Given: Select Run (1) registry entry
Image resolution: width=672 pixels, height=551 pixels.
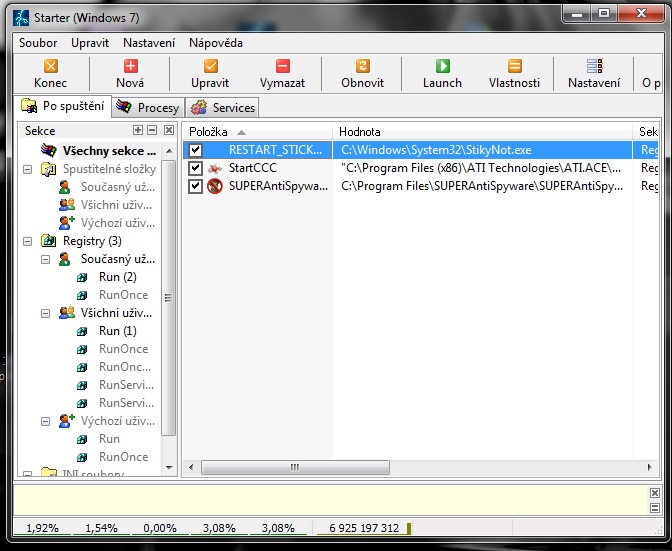Looking at the screenshot, I should click(x=117, y=331).
